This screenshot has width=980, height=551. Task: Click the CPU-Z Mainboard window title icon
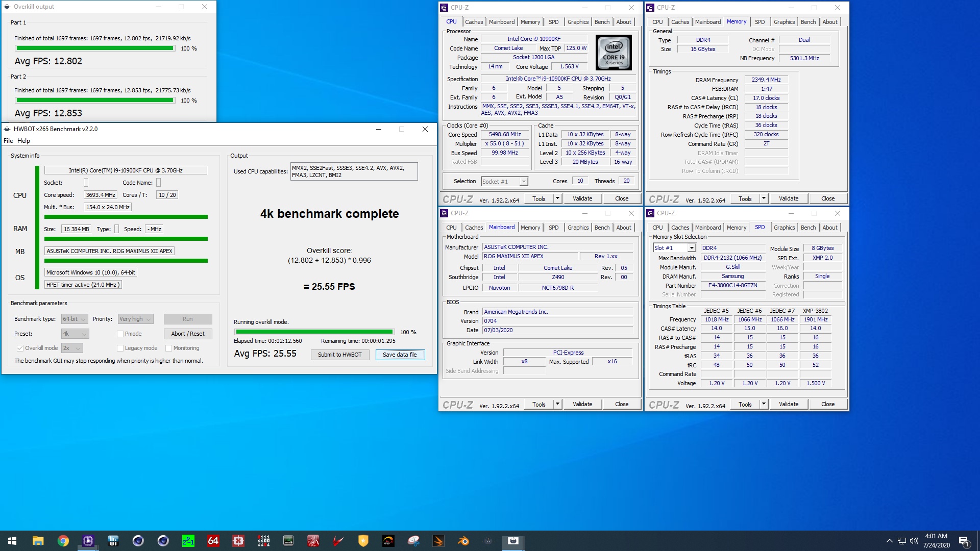point(444,213)
